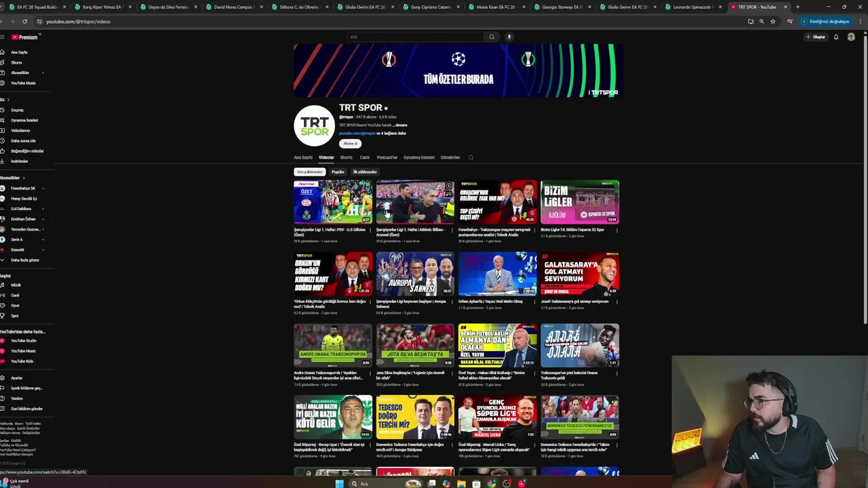The image size is (868, 488).
Task: Open new browser tab with plus
Action: coord(797,7)
